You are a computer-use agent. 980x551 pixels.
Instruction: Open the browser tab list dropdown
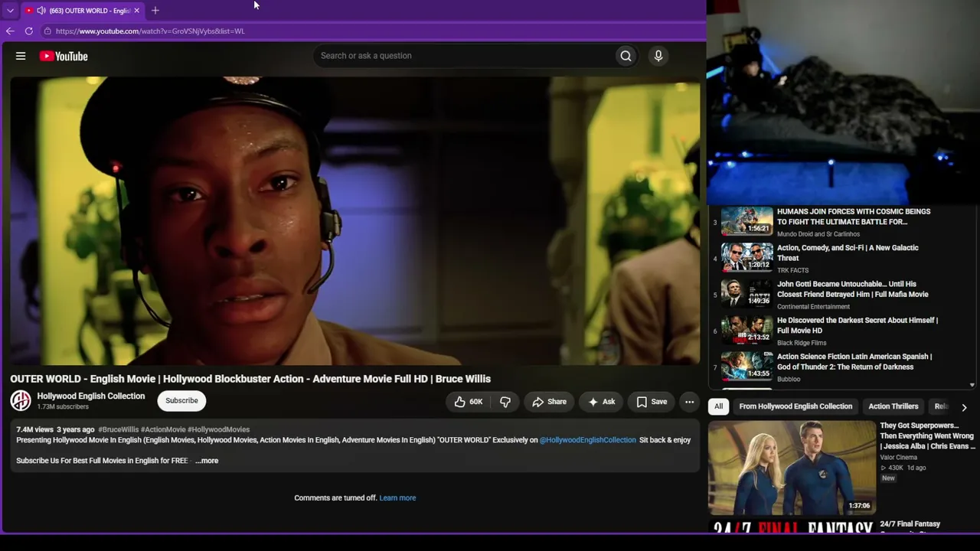pos(10,11)
